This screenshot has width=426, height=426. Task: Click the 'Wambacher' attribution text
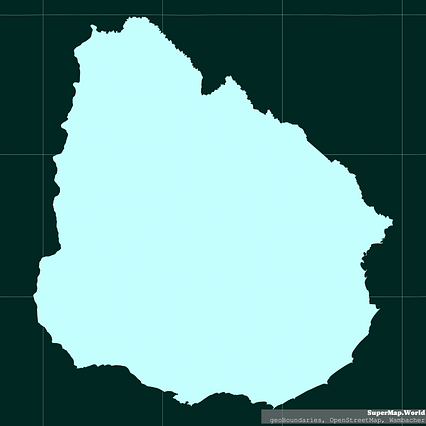[x=407, y=420]
